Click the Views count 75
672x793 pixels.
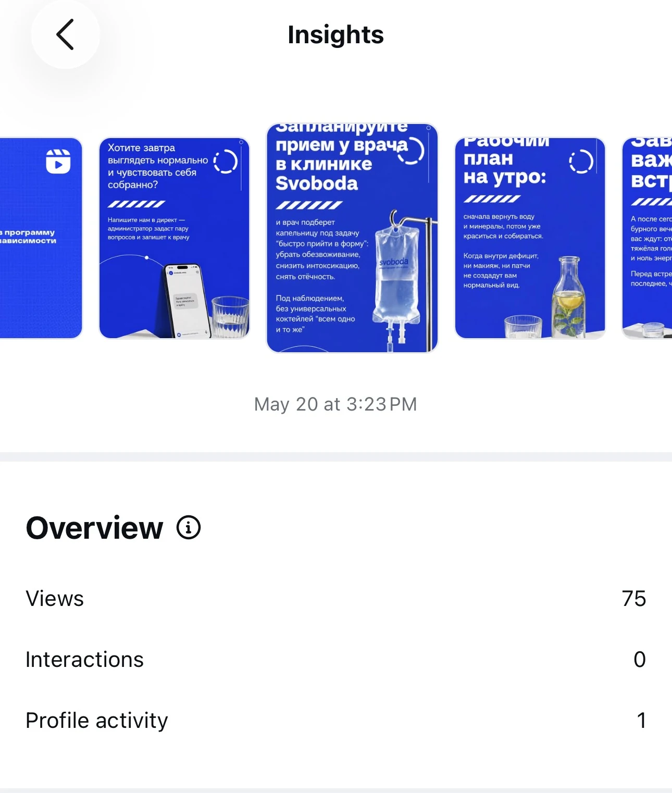coord(634,598)
